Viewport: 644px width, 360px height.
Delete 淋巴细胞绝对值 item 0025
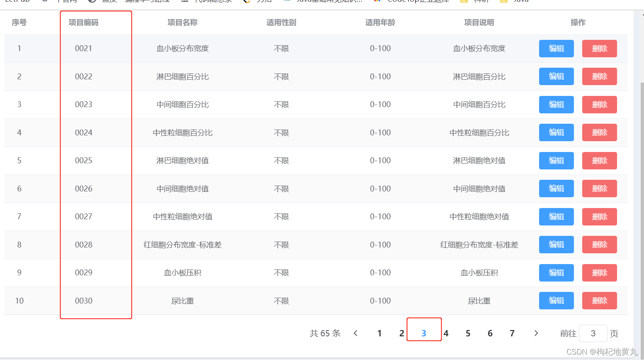[599, 161]
